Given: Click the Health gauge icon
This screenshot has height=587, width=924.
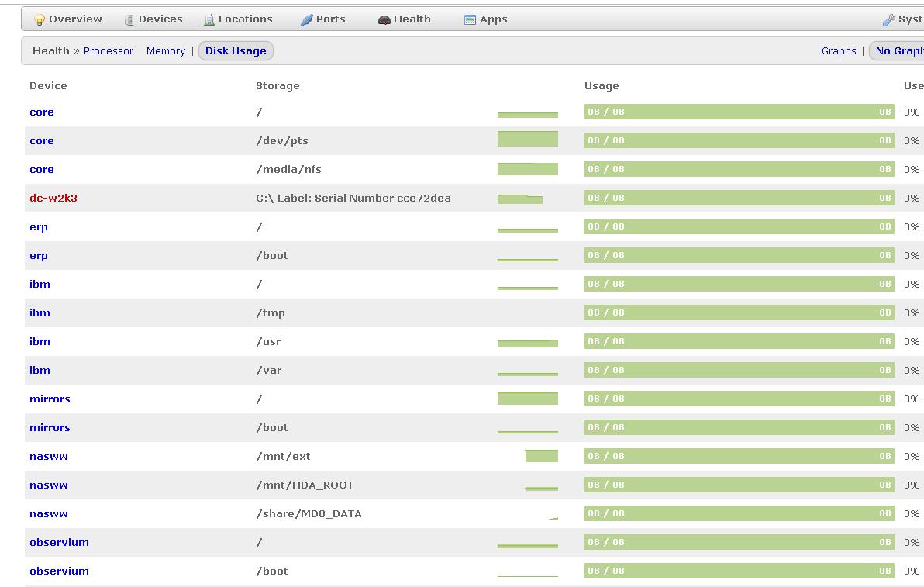Looking at the screenshot, I should pos(384,20).
